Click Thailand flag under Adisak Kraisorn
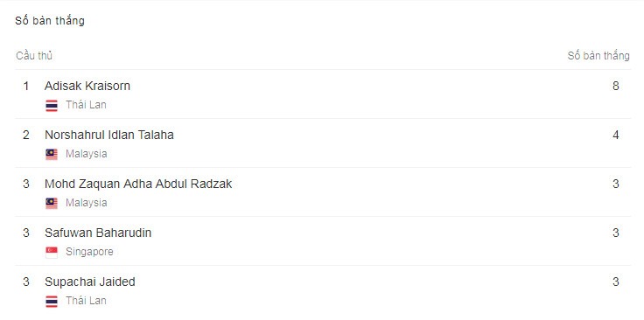Screen dimensions: 644x320 pyautogui.click(x=52, y=106)
